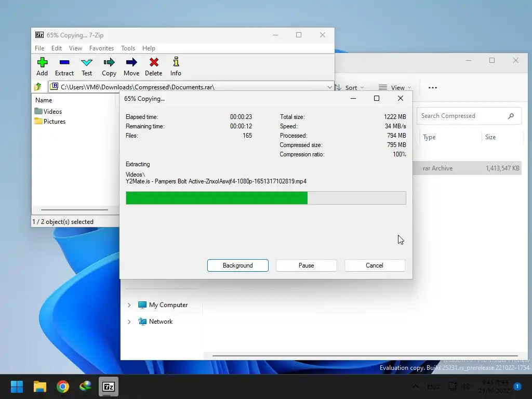Click the 7-Zip taskbar button
This screenshot has width=532, height=399.
[x=109, y=387]
